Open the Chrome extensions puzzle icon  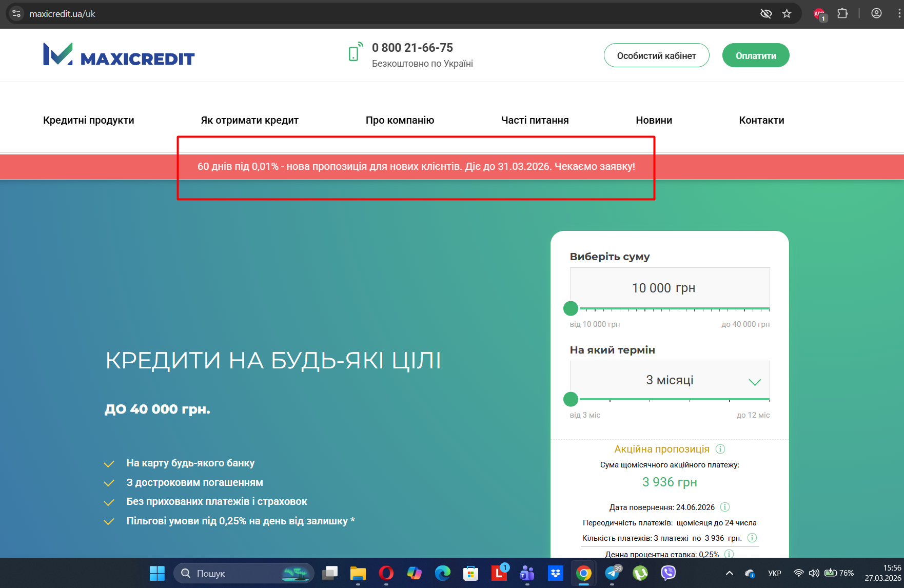(x=842, y=14)
